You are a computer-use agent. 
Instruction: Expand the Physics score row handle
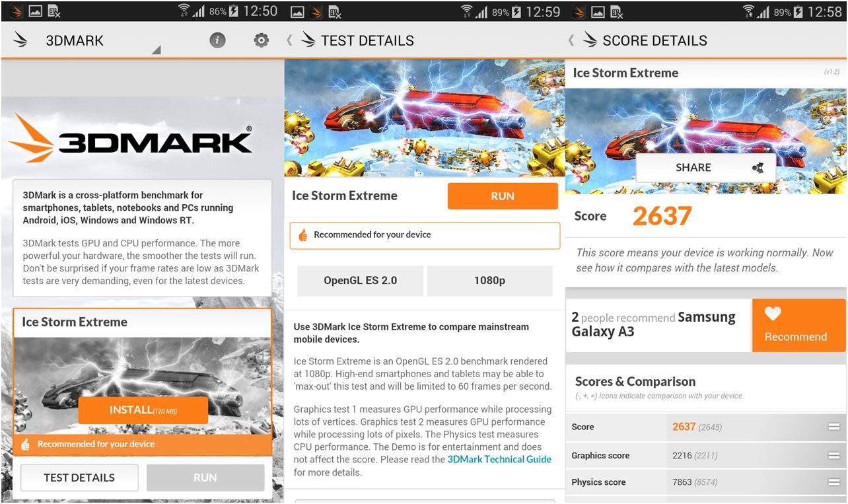pos(833,483)
